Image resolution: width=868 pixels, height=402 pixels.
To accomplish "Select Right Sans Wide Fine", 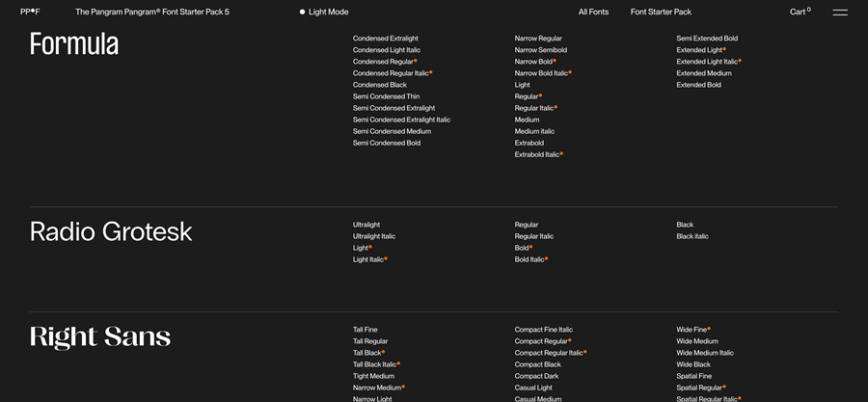I will (693, 330).
